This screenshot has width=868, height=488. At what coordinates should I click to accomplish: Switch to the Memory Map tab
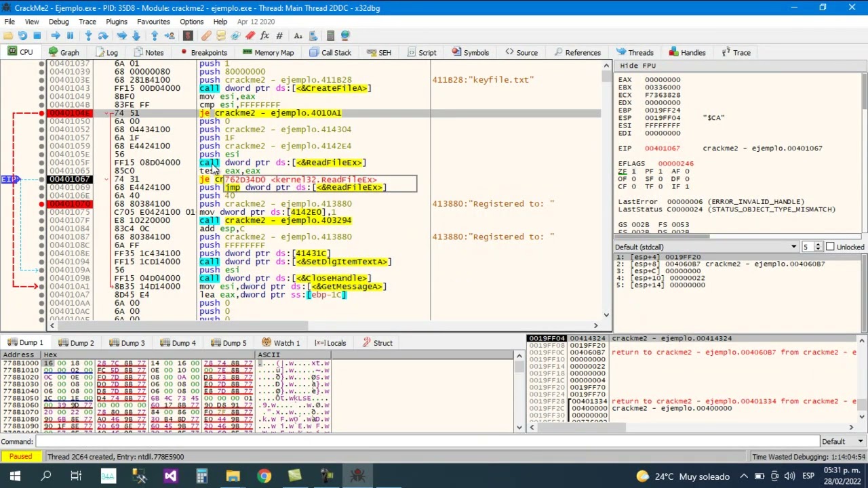tap(269, 53)
